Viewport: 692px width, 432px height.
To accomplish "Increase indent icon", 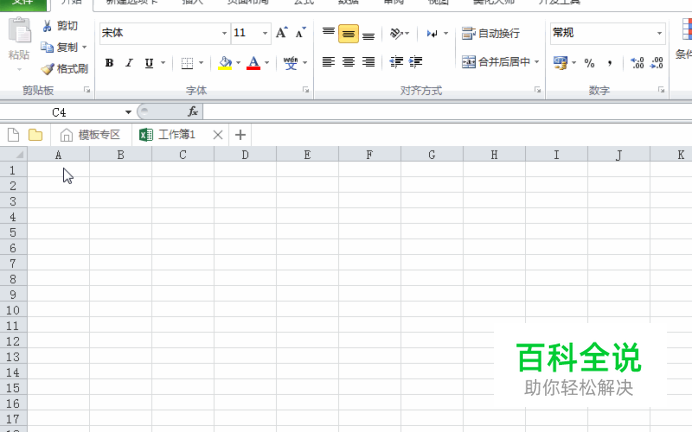I will [x=416, y=62].
